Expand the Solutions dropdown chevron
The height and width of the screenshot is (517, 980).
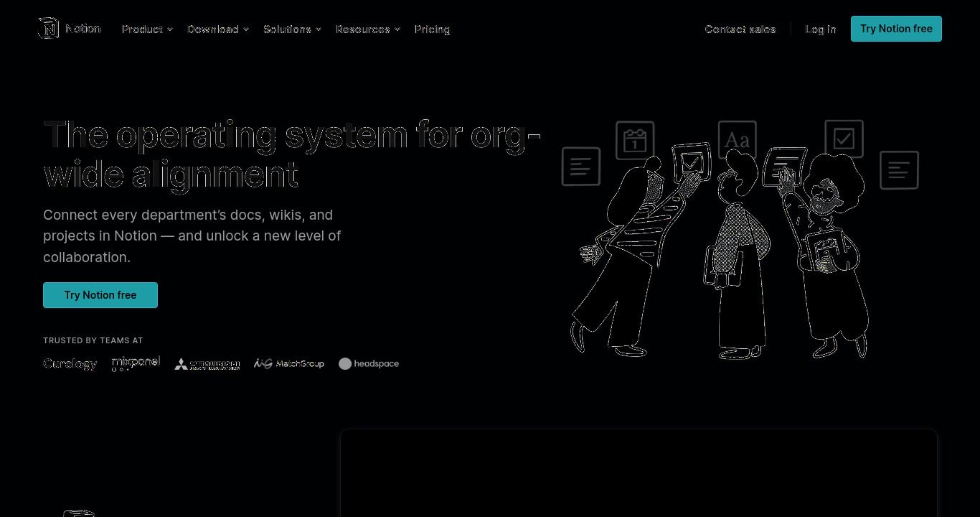pyautogui.click(x=319, y=29)
